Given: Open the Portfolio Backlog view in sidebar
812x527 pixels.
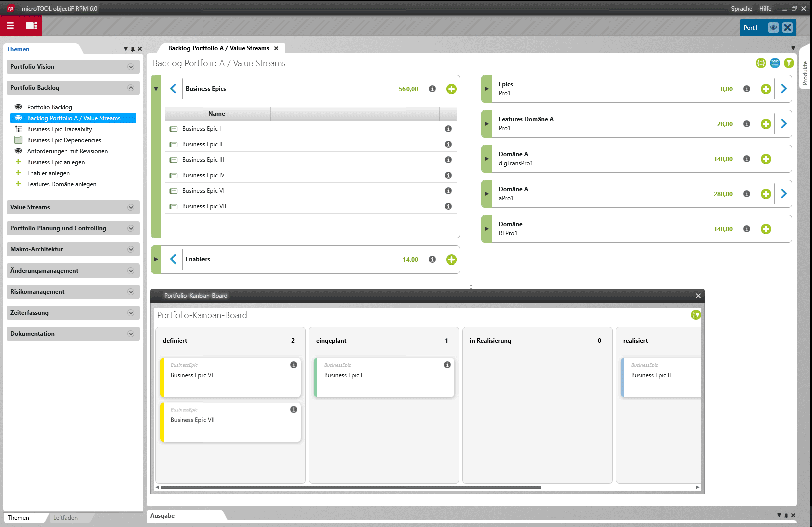Looking at the screenshot, I should [49, 107].
